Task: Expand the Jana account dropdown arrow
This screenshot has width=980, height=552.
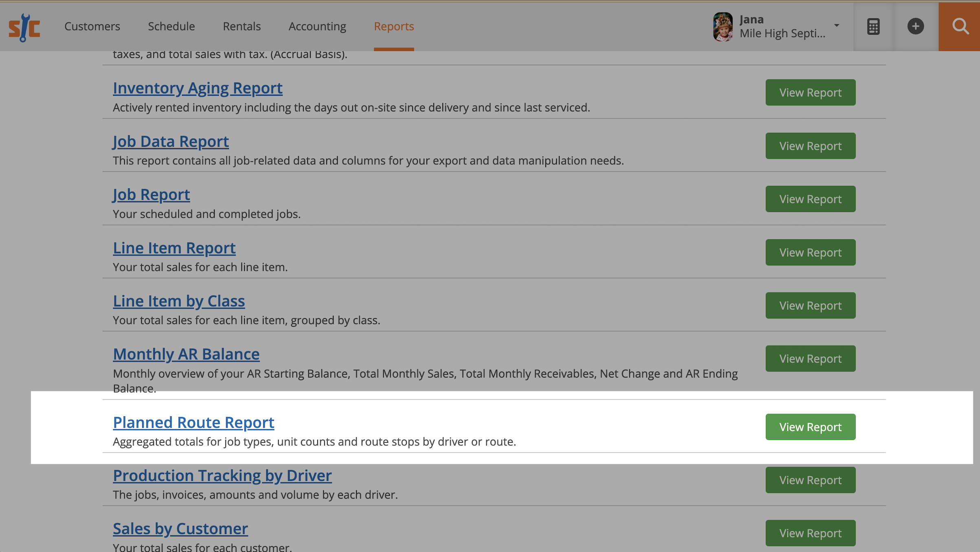Action: tap(837, 25)
